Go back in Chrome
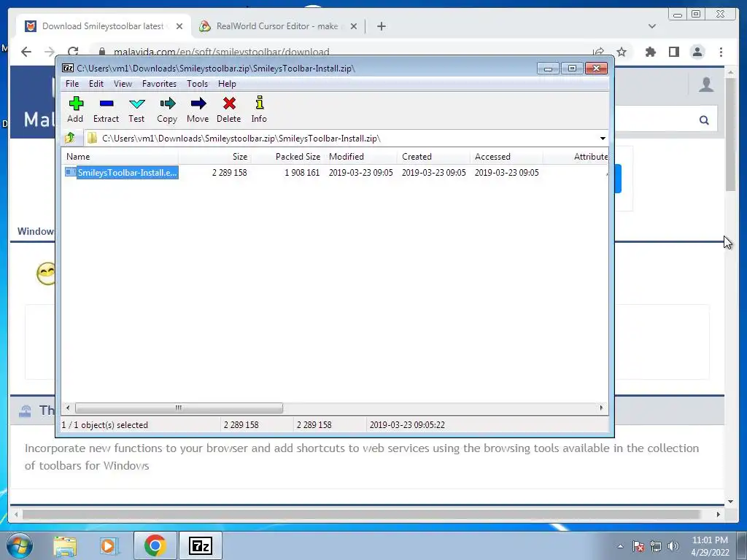The image size is (747, 560). [x=26, y=52]
